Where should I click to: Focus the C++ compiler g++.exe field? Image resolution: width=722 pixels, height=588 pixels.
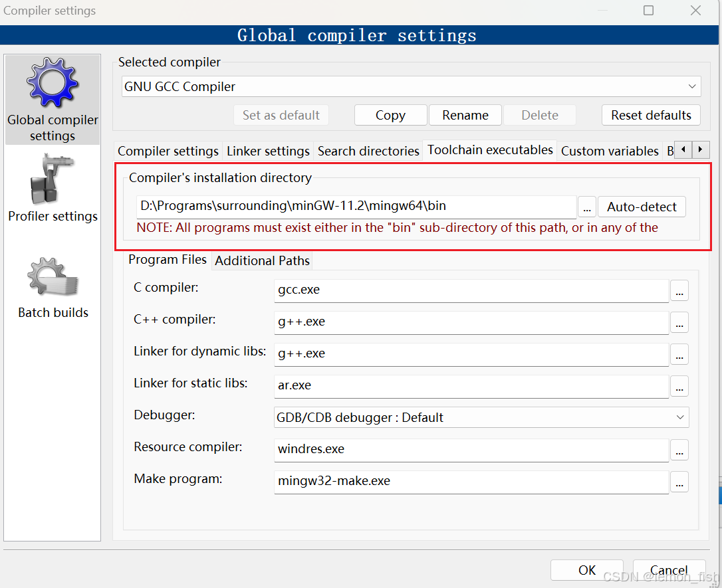471,322
